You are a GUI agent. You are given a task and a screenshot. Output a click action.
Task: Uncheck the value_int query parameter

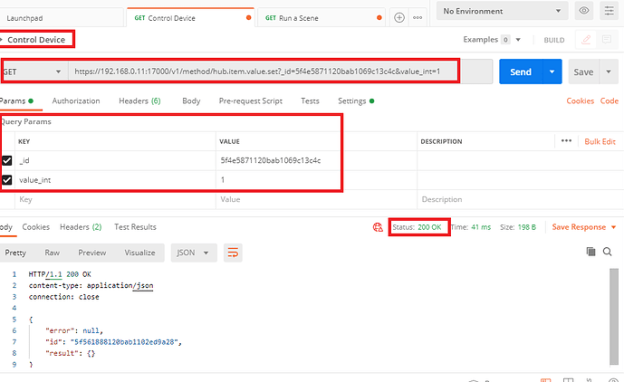point(7,180)
